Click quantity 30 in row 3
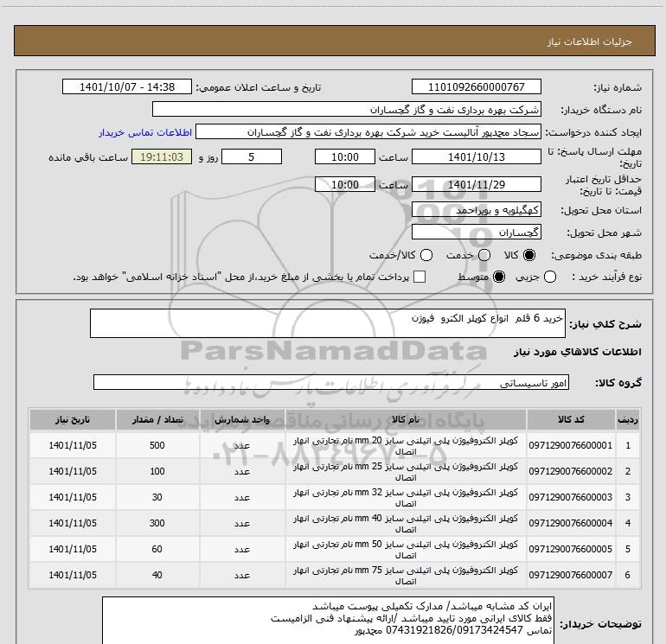666x644 pixels. pyautogui.click(x=157, y=497)
